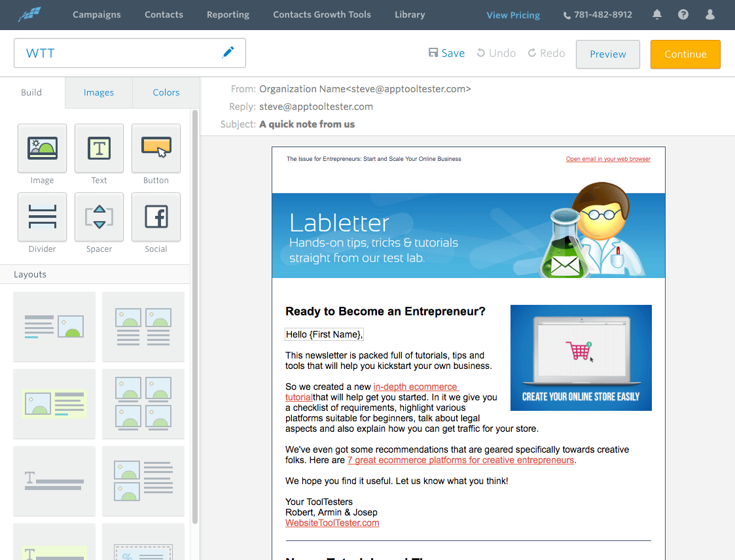Click the 'The Issue for Entrepreneurs' preheader text
Viewport: 735px width, 560px height.
(x=374, y=159)
